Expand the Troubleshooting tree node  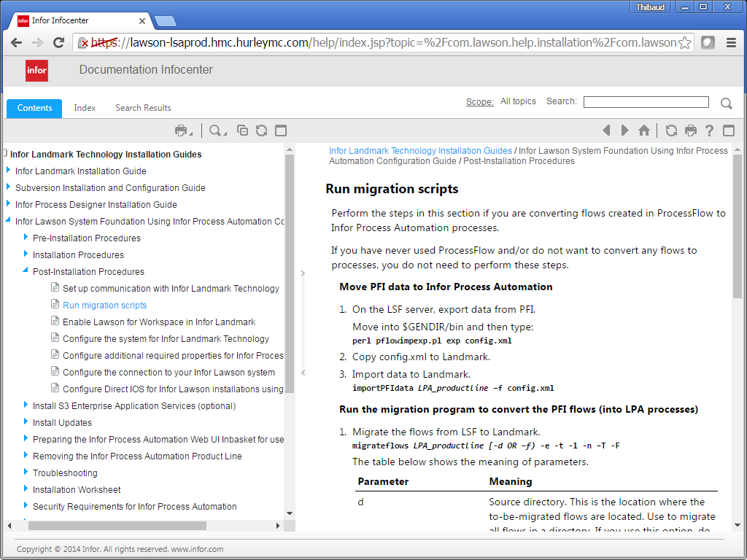pos(26,472)
